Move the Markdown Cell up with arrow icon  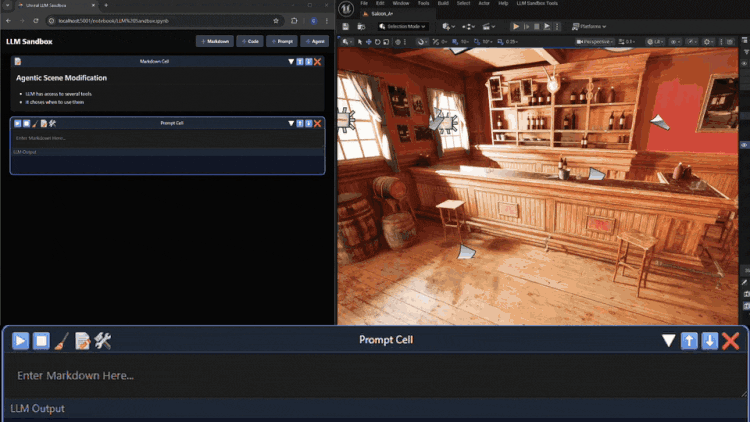[x=300, y=62]
